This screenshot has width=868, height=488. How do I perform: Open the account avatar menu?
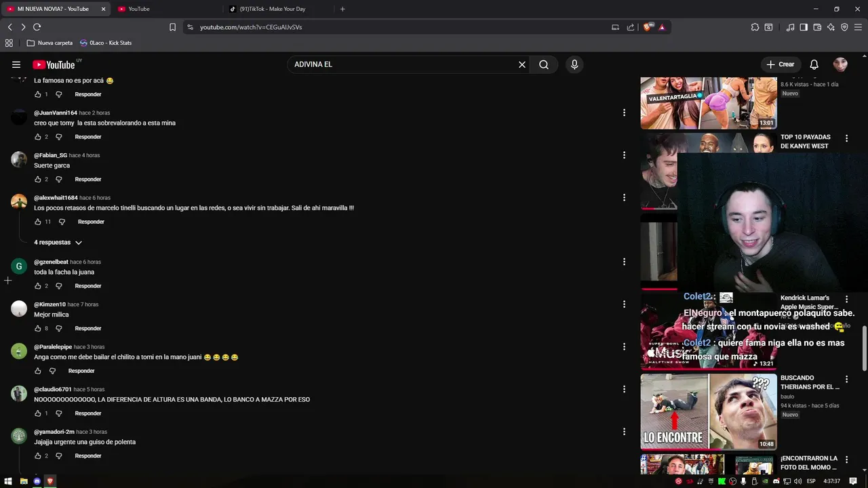point(840,64)
